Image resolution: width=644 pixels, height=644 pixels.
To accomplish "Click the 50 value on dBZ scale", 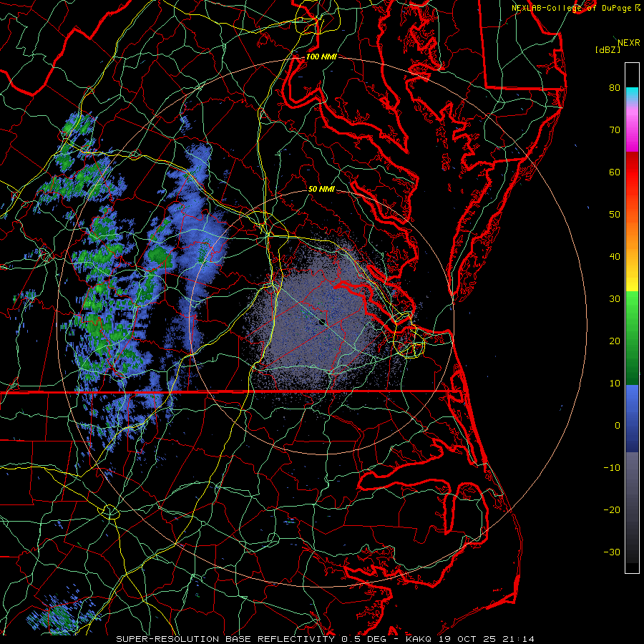I will coord(615,215).
